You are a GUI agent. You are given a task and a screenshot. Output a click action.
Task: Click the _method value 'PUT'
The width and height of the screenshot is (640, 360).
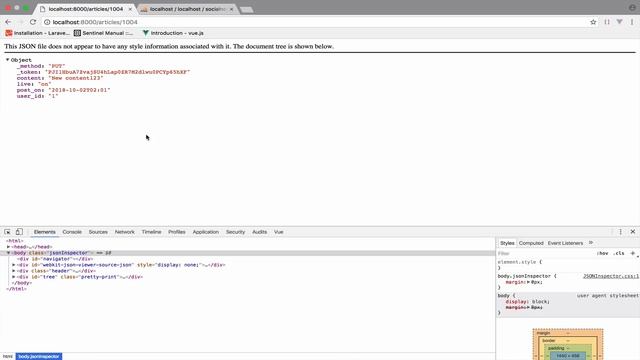coord(57,66)
